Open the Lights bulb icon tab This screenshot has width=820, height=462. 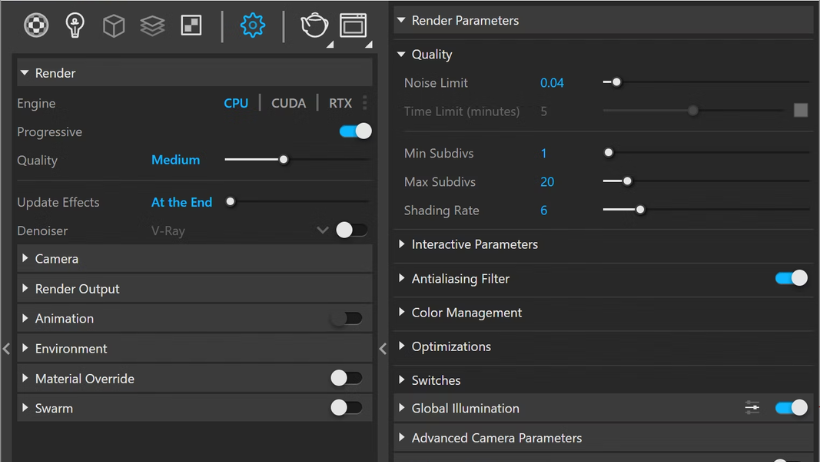[75, 25]
